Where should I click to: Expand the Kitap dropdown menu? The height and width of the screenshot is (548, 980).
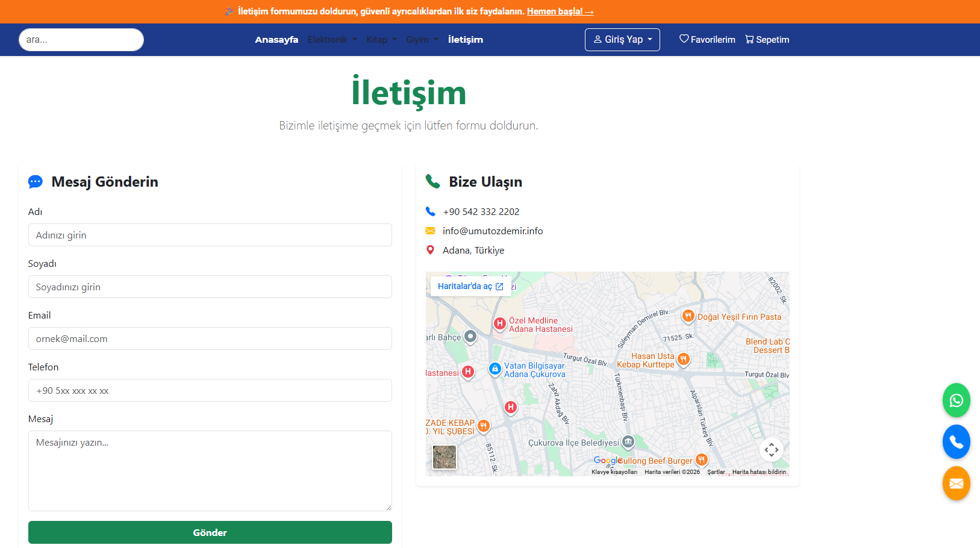(381, 40)
